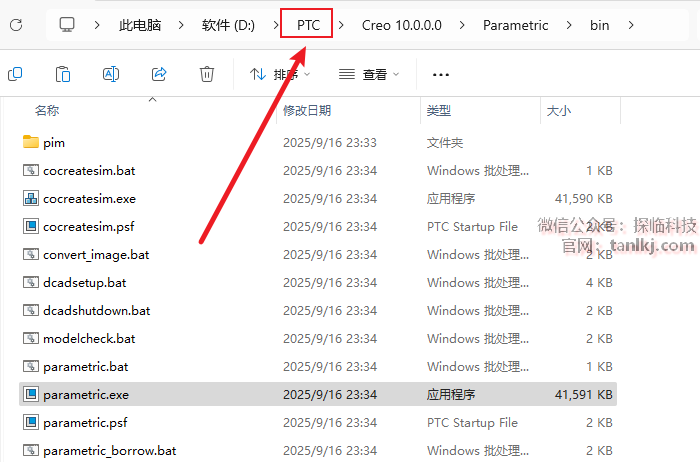The image size is (700, 462).
Task: Expand chevron after bin breadcrumb
Action: click(x=631, y=25)
